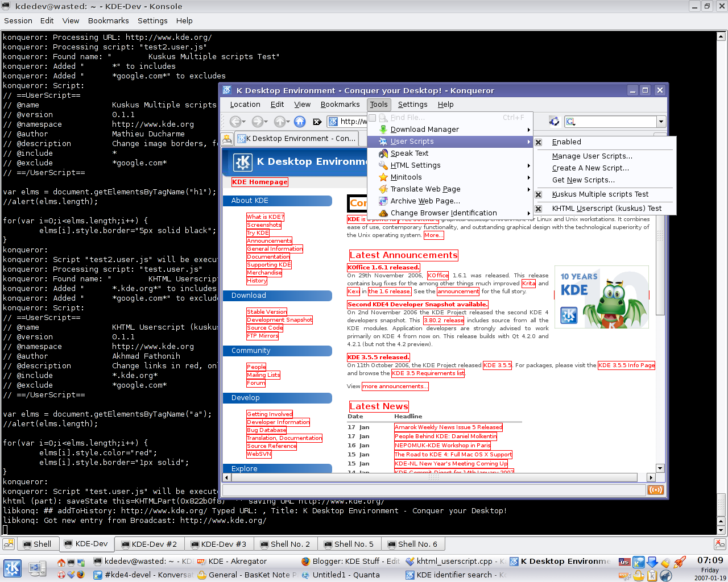Screen dimensions: 728x582
Task: Switch to the Blogger: KDE Stuff taskbar window
Action: [x=350, y=562]
